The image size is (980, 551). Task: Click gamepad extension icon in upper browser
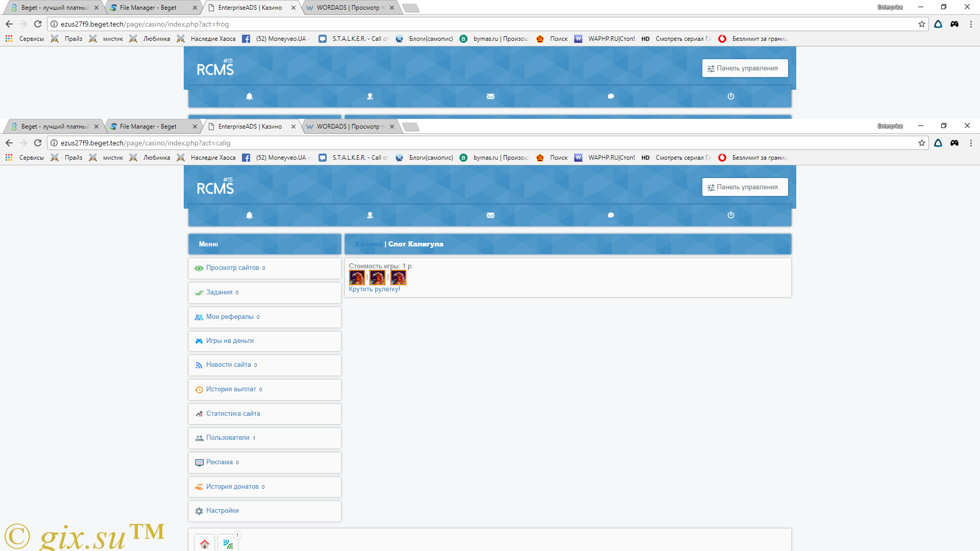[x=954, y=24]
